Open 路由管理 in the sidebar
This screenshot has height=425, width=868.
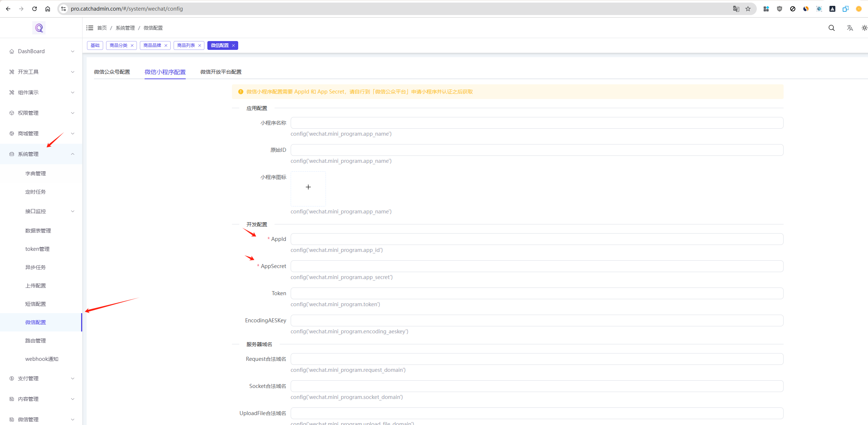click(x=41, y=341)
